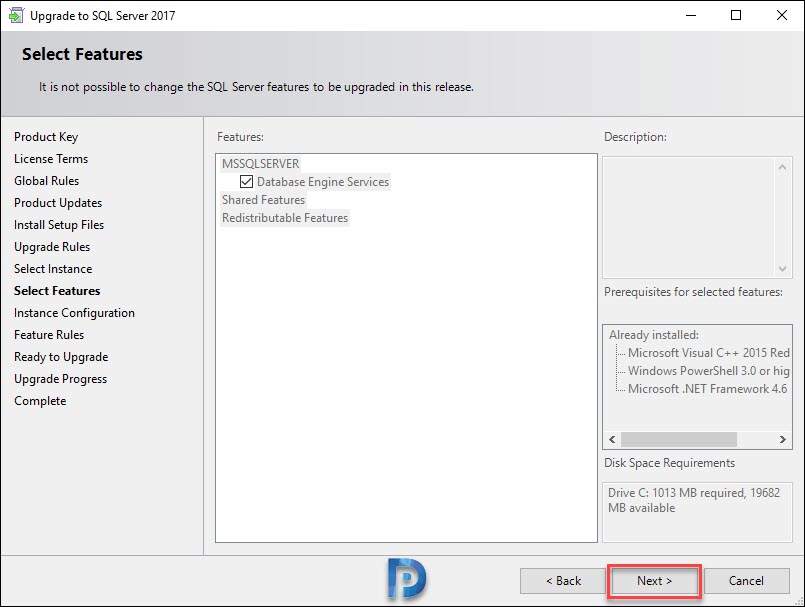Go to the Complete step
The image size is (805, 607).
(x=40, y=401)
